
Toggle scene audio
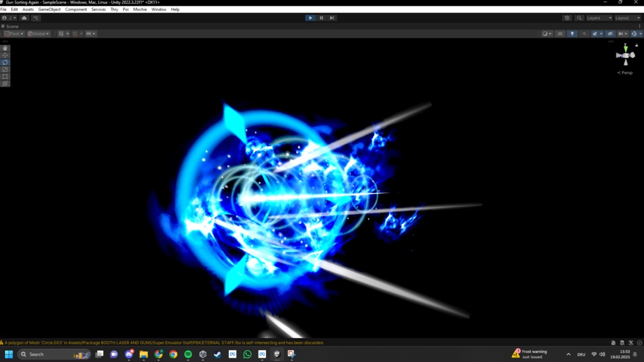tap(584, 34)
